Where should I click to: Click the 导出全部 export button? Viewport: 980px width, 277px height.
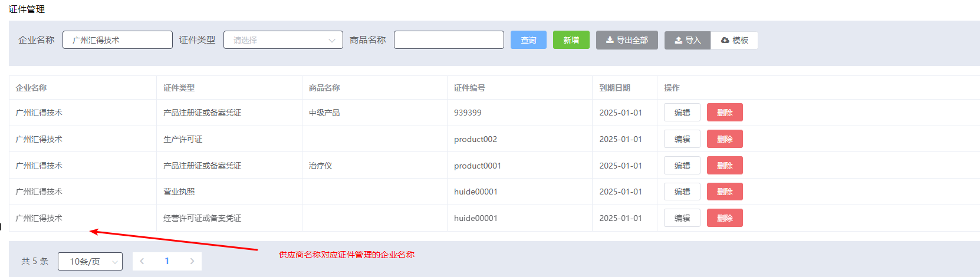click(627, 40)
